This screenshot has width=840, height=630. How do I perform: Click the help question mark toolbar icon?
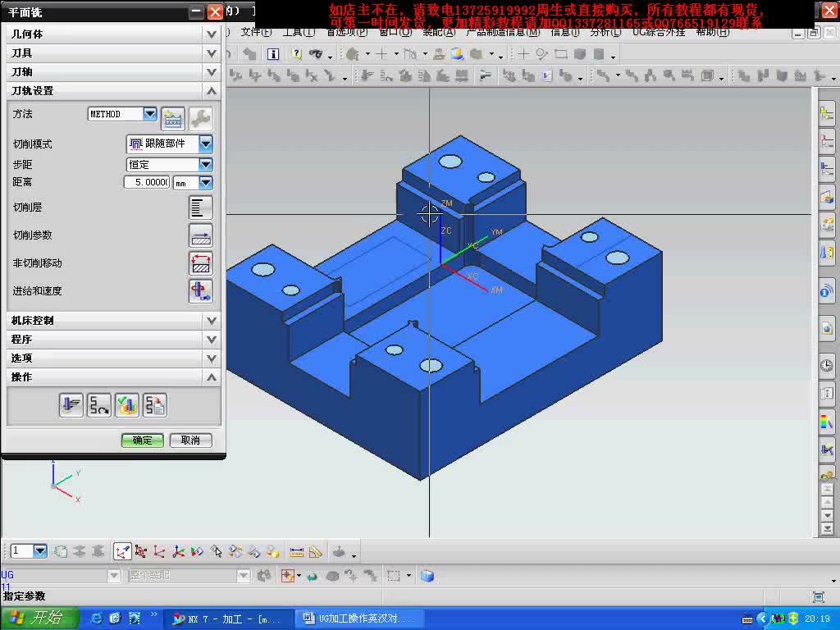[296, 54]
